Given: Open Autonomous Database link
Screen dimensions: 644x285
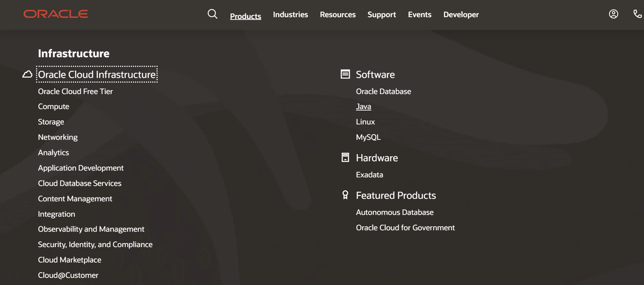Looking at the screenshot, I should pos(395,212).
